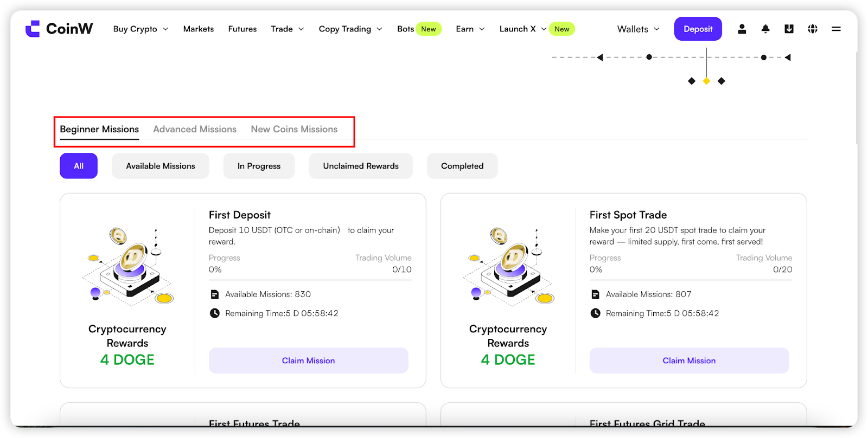This screenshot has width=868, height=438.
Task: Click the page vertical scrollbar
Action: 857,98
